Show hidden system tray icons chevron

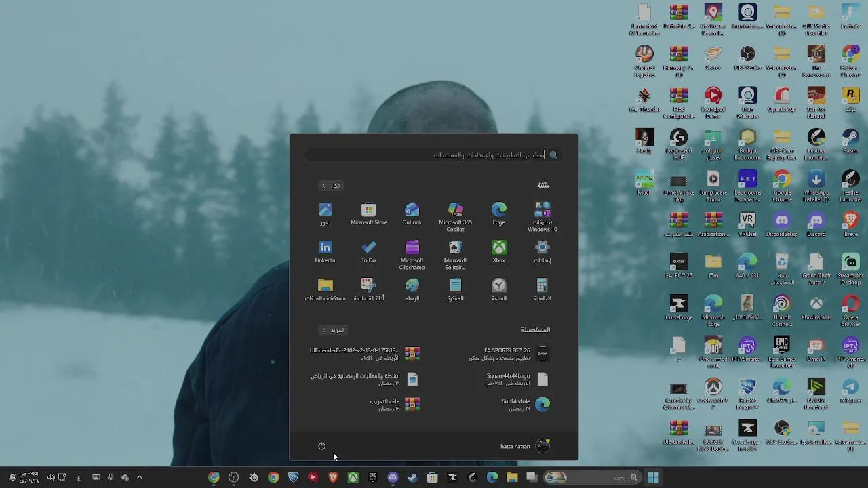[x=140, y=478]
